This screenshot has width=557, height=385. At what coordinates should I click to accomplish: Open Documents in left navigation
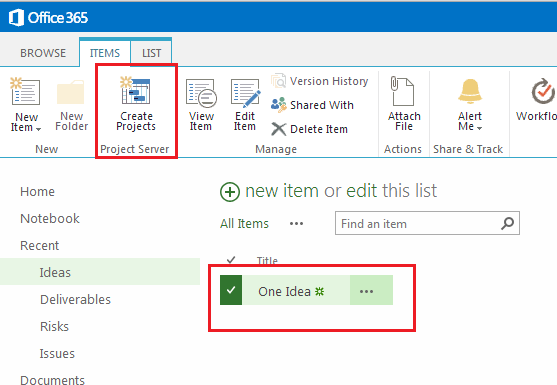pos(52,380)
